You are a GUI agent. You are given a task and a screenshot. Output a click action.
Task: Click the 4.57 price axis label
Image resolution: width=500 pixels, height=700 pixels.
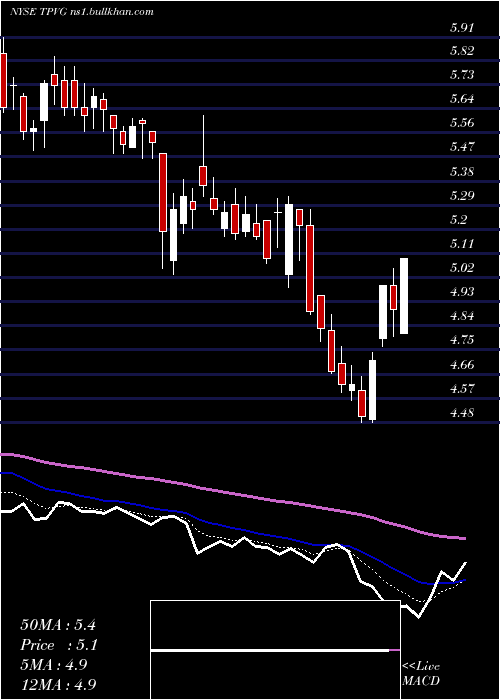click(461, 389)
